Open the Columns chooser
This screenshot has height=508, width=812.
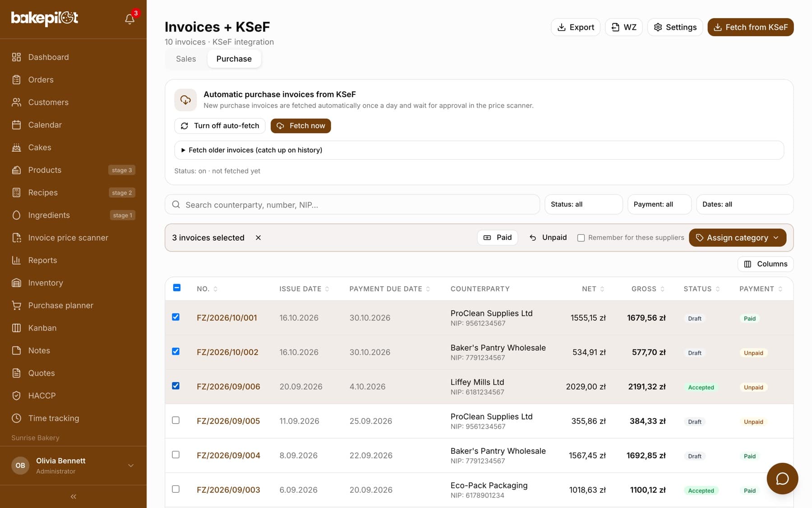pyautogui.click(x=765, y=264)
